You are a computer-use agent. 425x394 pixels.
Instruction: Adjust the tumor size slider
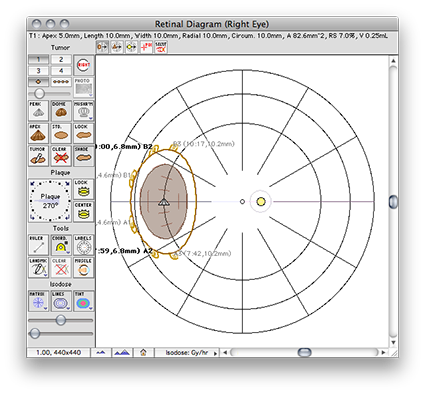coord(39,93)
